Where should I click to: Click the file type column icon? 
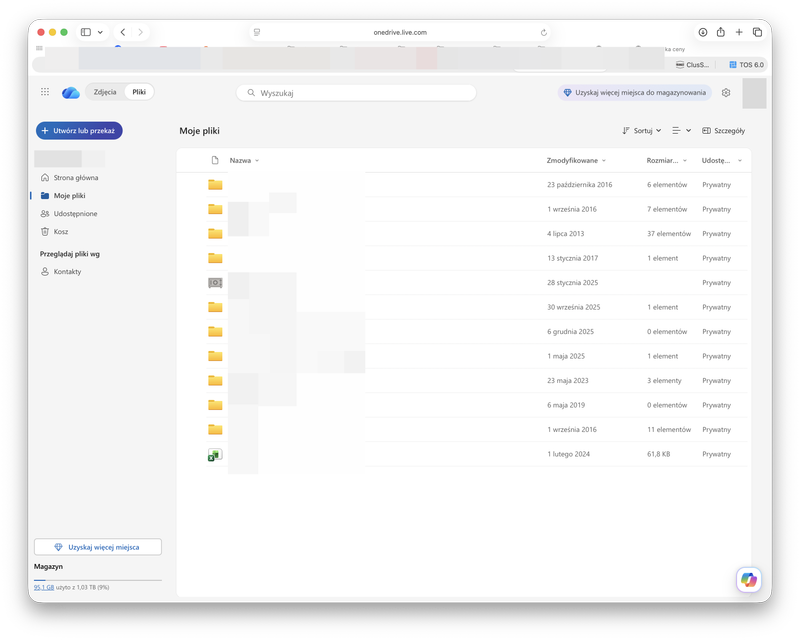tap(215, 160)
